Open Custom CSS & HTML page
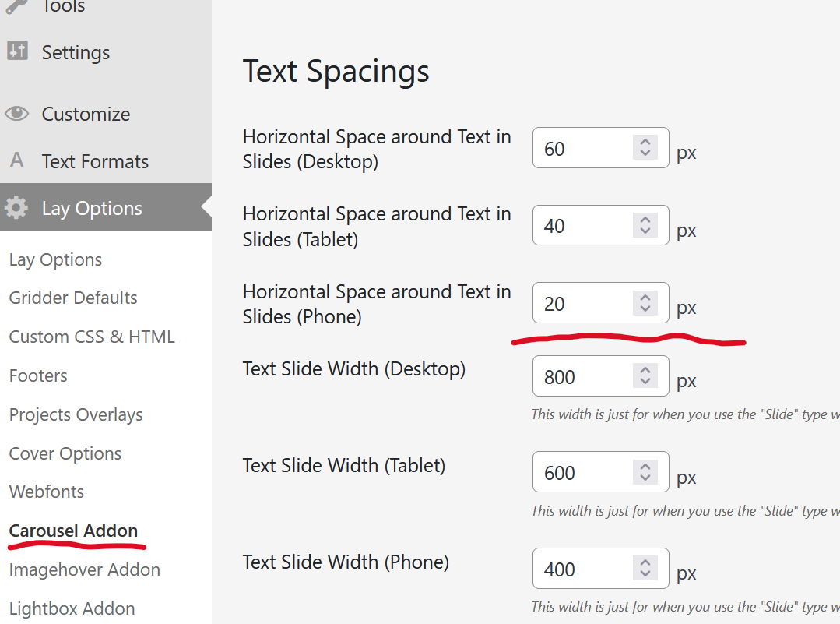This screenshot has height=624, width=840. (x=92, y=337)
